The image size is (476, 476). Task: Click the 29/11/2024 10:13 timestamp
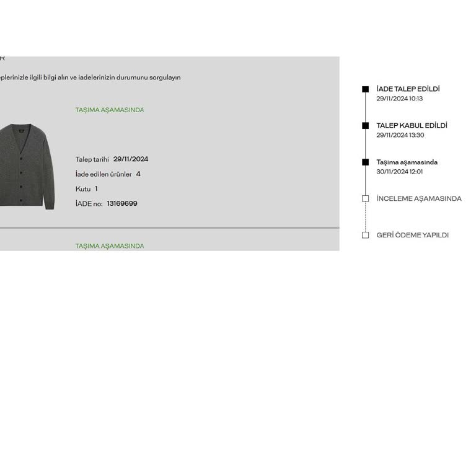tap(400, 99)
